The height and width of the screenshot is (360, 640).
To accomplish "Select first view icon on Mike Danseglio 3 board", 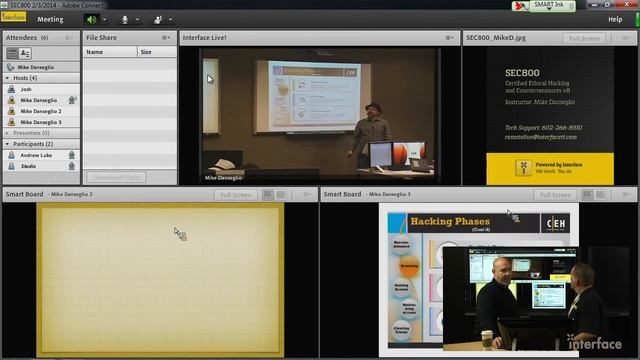I will click(x=587, y=195).
